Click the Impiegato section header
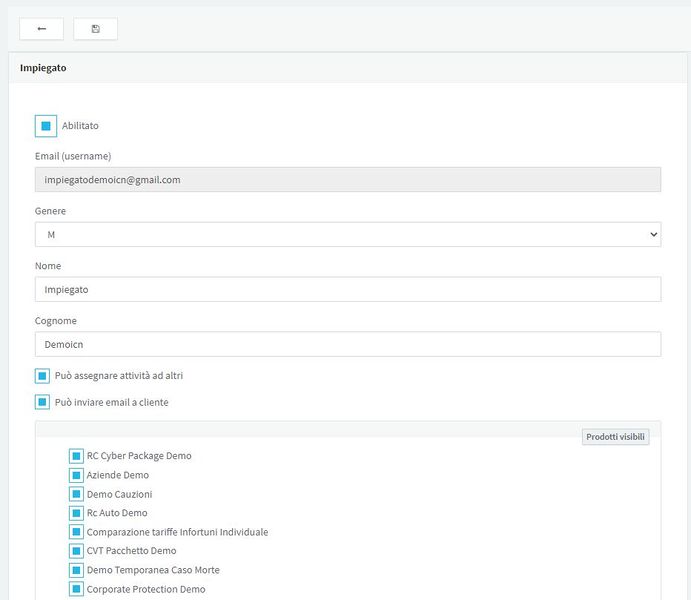691x600 pixels. pos(43,68)
